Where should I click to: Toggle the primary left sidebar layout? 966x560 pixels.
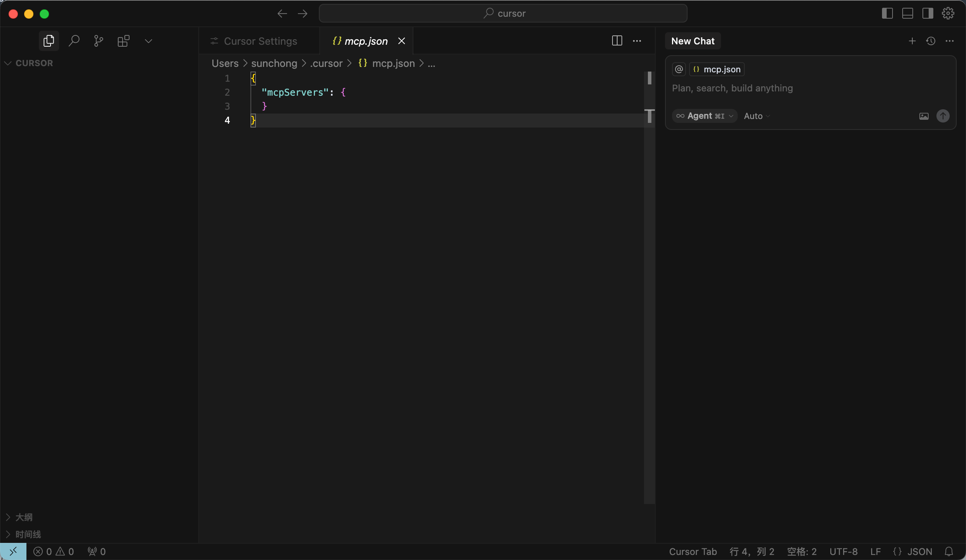click(887, 13)
